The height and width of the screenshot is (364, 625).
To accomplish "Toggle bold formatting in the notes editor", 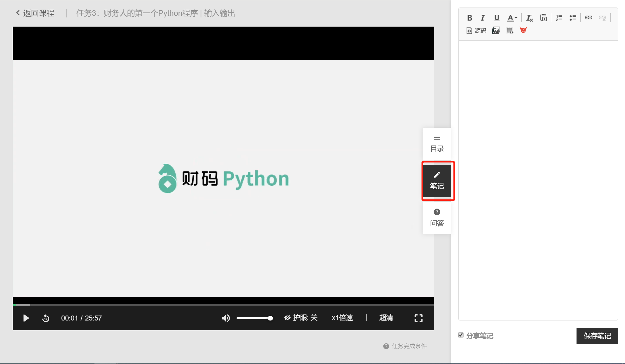I will point(470,18).
